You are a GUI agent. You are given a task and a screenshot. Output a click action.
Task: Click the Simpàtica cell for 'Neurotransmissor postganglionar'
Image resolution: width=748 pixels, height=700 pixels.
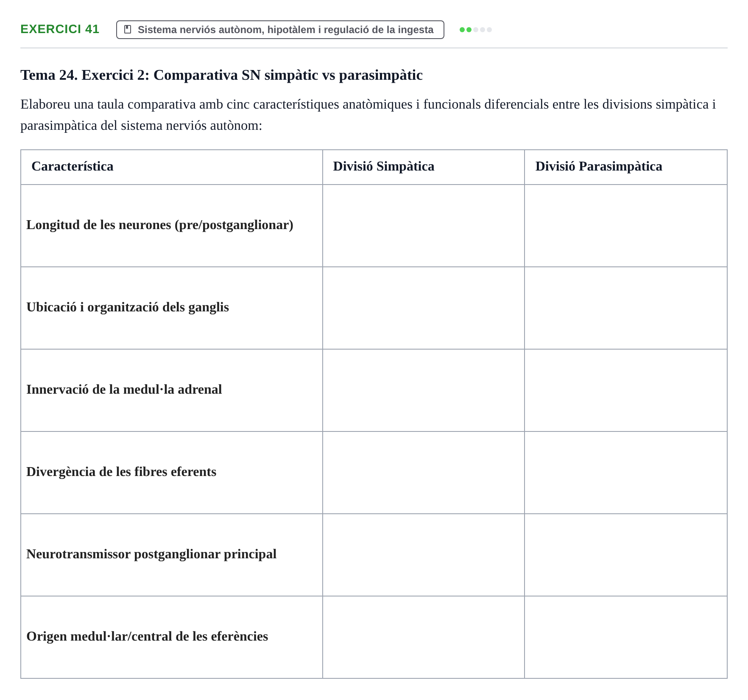tap(424, 555)
